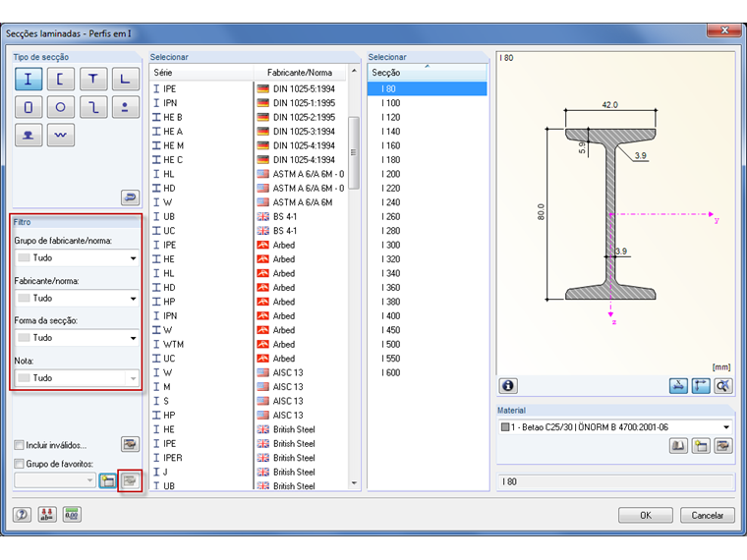The width and height of the screenshot is (747, 560).
Task: Open Grupo de fabricante/norma dropdown
Action: click(x=77, y=257)
